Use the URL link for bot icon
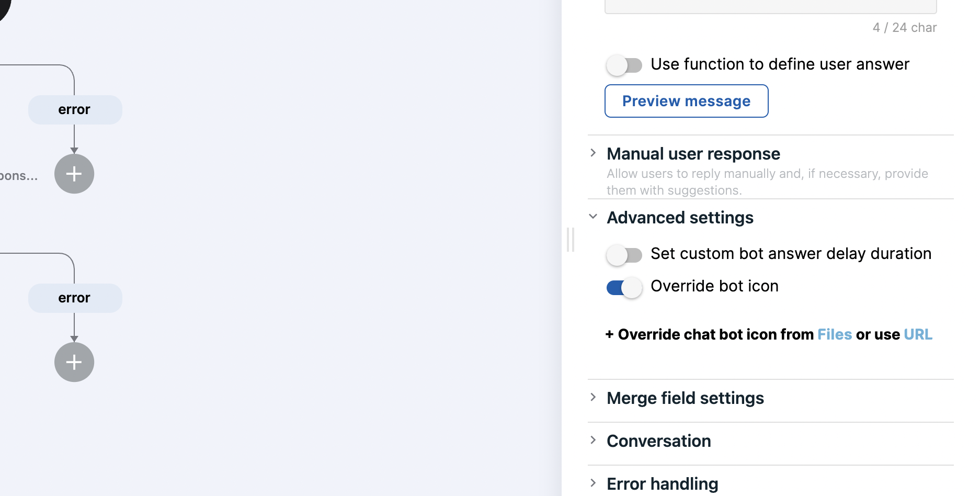 click(x=918, y=334)
